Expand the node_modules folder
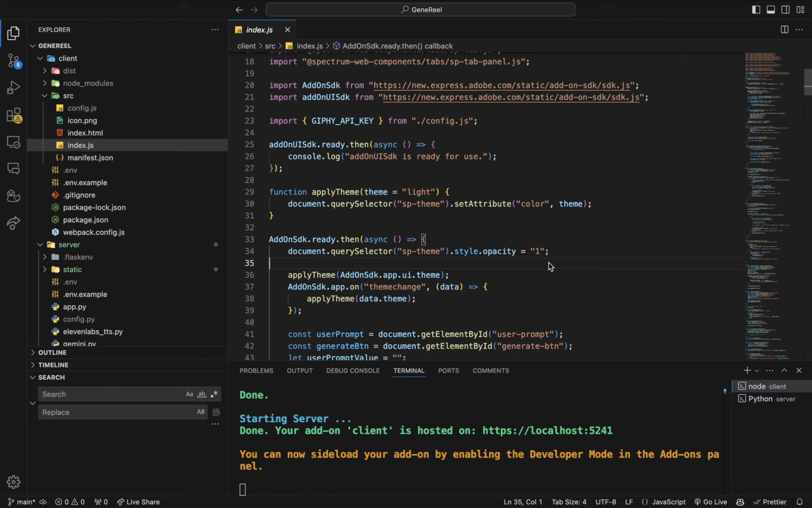This screenshot has width=812, height=508. click(x=45, y=83)
